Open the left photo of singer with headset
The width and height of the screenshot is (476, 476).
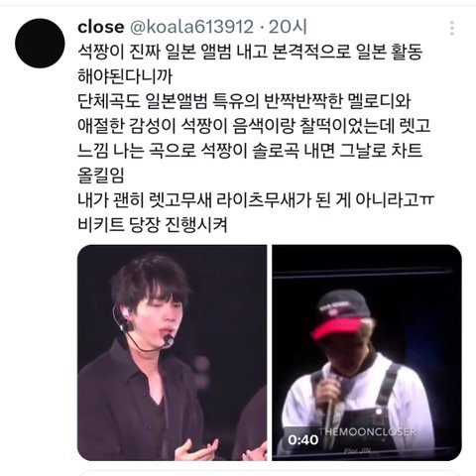point(172,353)
